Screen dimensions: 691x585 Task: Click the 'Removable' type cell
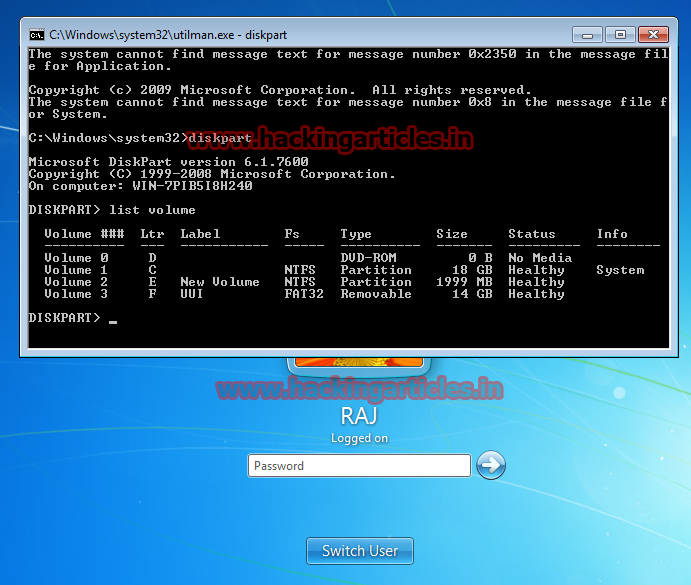tap(376, 294)
